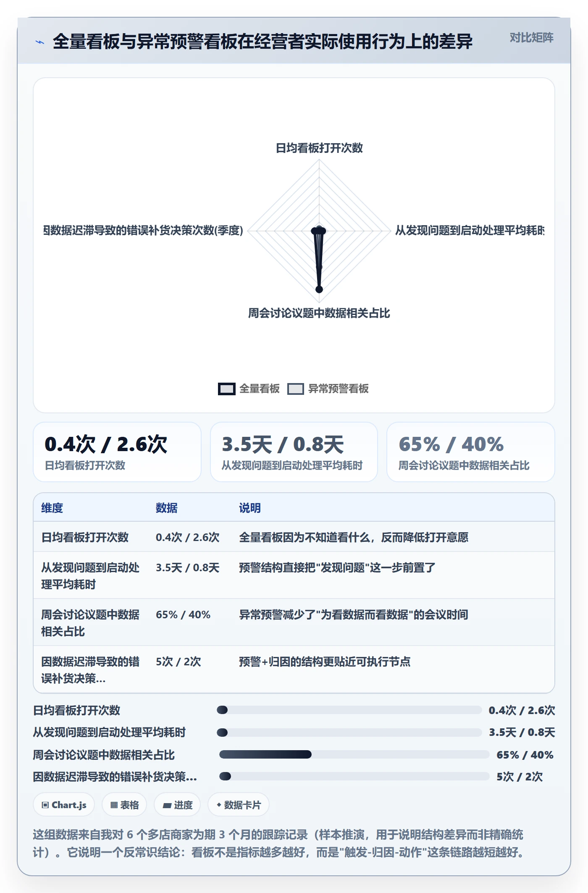Click the 周会讨论议题中数据相关占比 progress bar
This screenshot has height=893, width=588.
coord(354,754)
